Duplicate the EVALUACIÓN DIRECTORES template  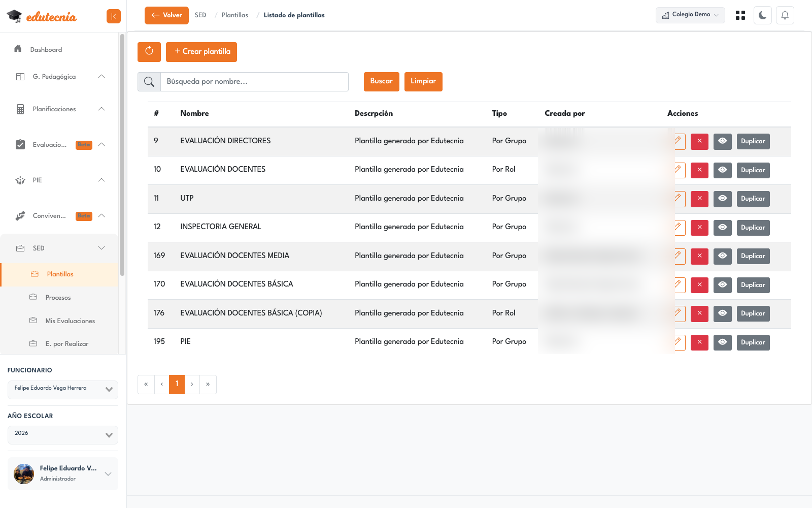pyautogui.click(x=753, y=141)
